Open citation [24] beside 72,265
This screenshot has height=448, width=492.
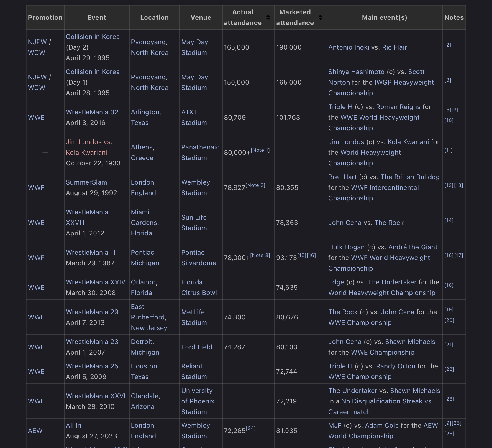[x=251, y=429]
